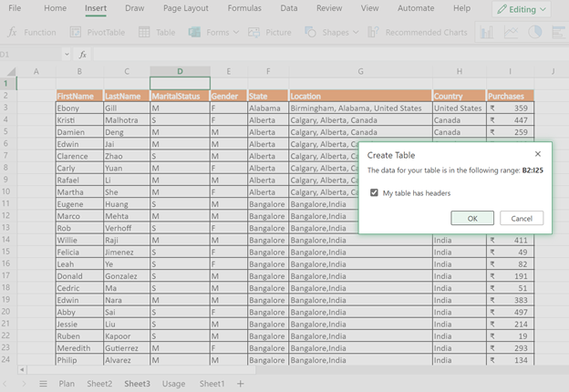Click the FirstName header cell
569x392 pixels.
click(x=79, y=96)
